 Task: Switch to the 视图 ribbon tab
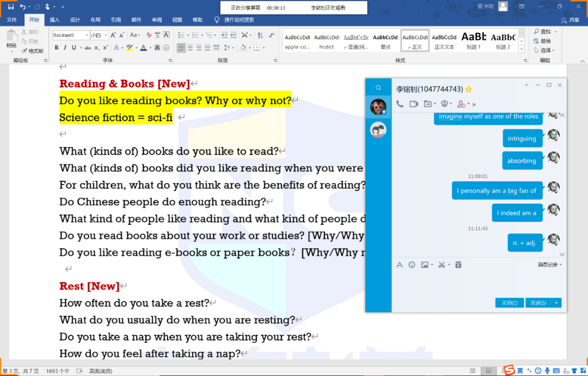177,20
